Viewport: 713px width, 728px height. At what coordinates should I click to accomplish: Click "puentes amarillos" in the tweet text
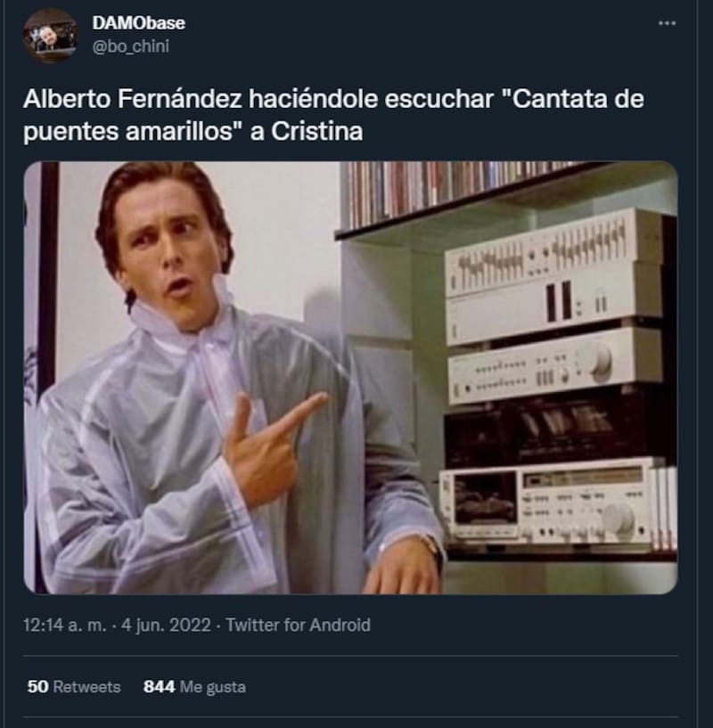[x=128, y=132]
